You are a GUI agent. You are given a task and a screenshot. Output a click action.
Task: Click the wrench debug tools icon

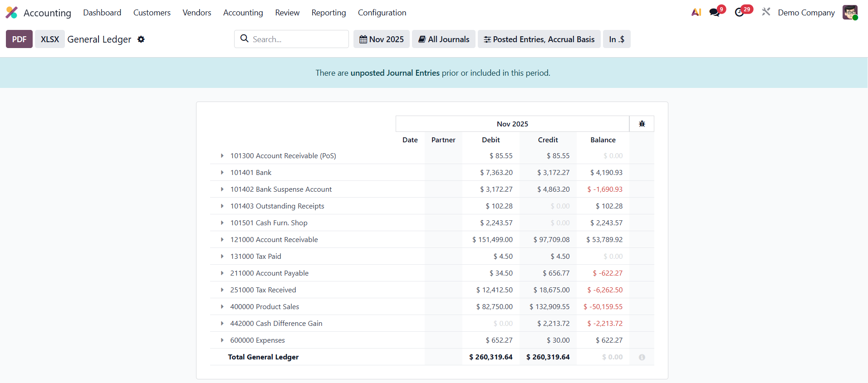[766, 12]
